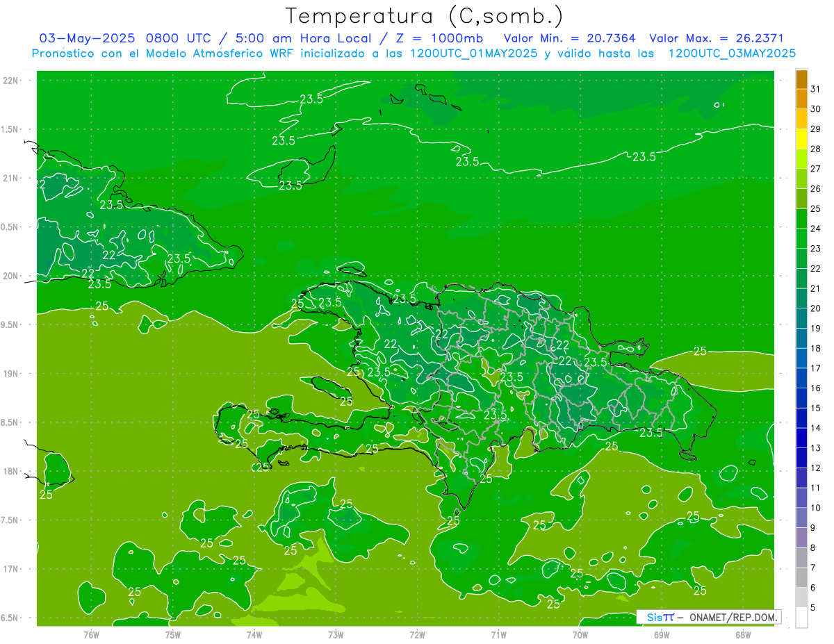
Task: Click the "70W" longitude axis label
Action: click(580, 635)
